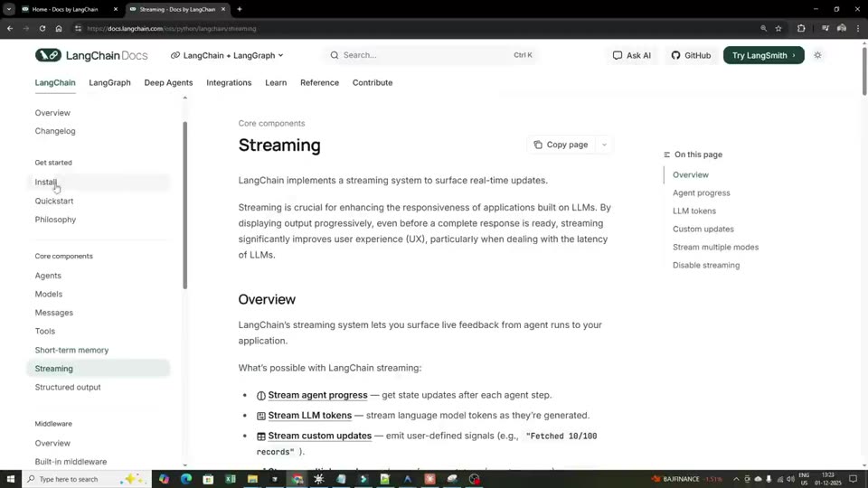
Task: Click the page vertical scrollbar thumb
Action: (864, 72)
